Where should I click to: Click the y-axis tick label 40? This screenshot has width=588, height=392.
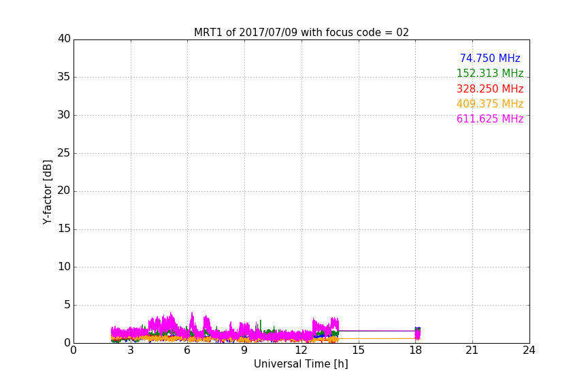(x=64, y=39)
